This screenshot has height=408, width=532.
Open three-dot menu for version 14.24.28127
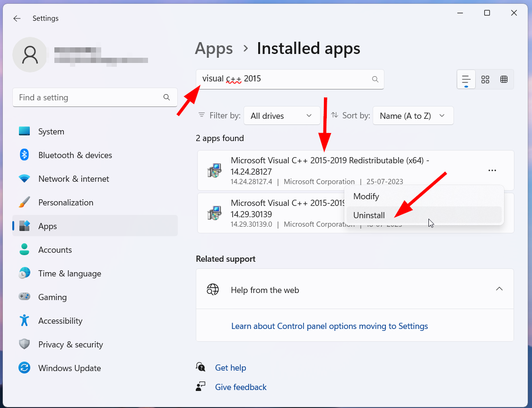492,170
